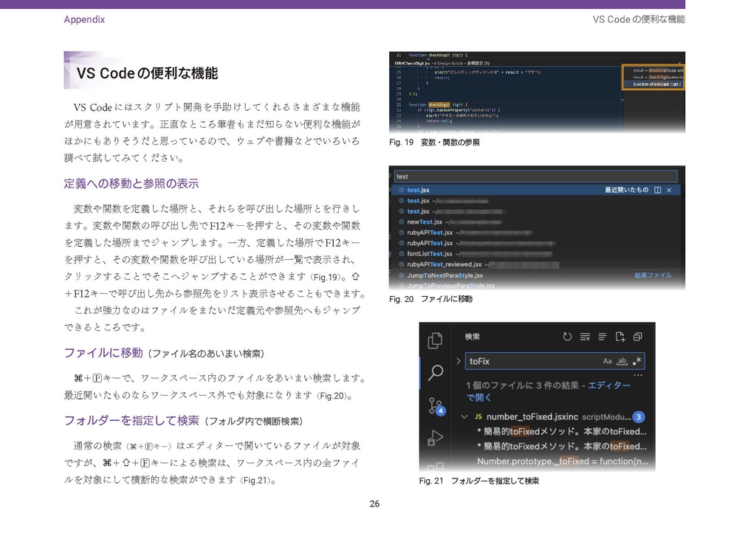This screenshot has height=536, width=756.
Task: Open search details with ellipsis expander
Action: point(637,375)
